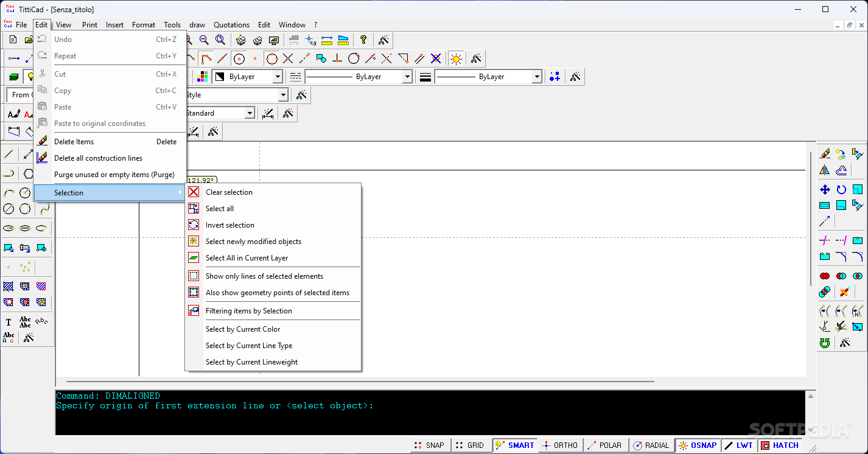This screenshot has height=454, width=868.
Task: Choose Purge unused or empty items
Action: (110, 174)
